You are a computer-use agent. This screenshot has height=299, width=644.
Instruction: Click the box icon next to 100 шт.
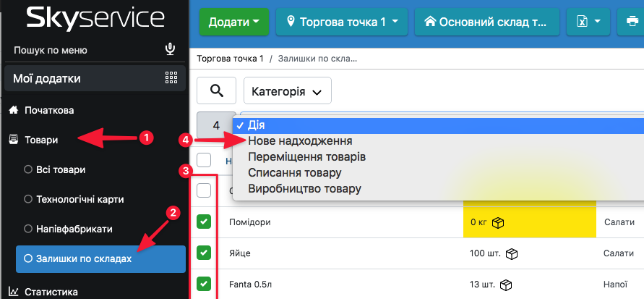[512, 253]
